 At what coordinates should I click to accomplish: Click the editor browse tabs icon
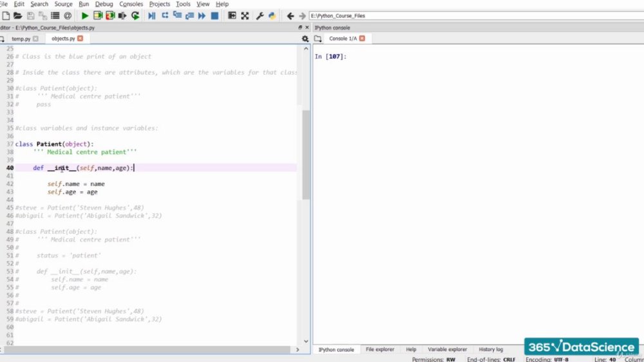click(2, 39)
